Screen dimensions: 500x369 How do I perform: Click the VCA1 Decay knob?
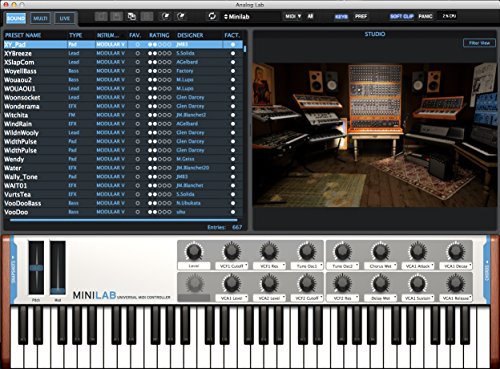coord(456,251)
